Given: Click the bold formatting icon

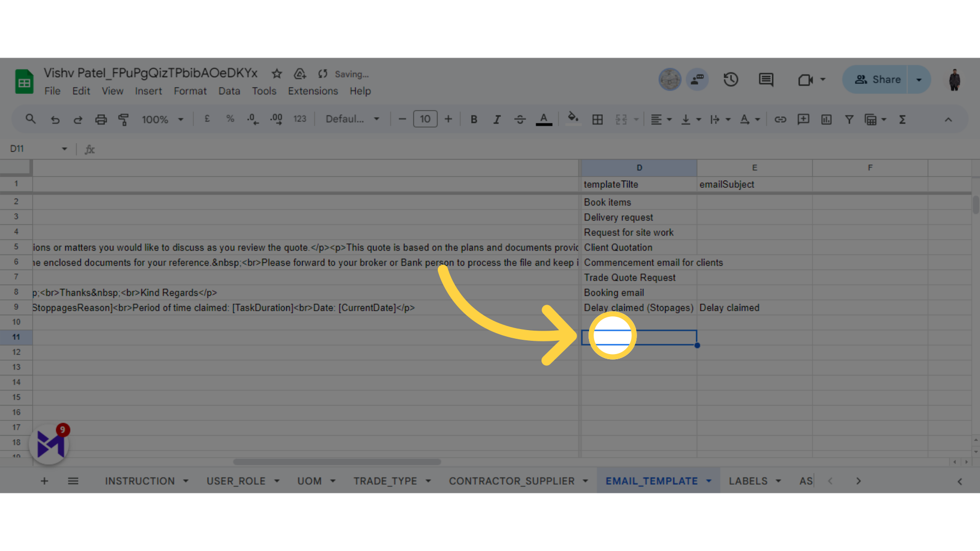Looking at the screenshot, I should pyautogui.click(x=473, y=120).
